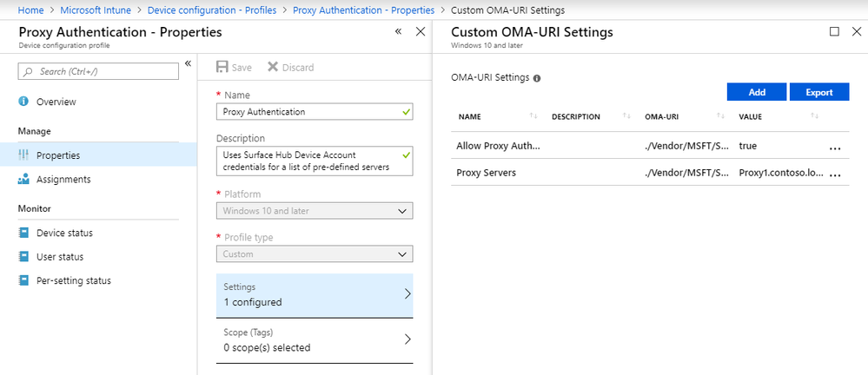Click the Add button

coord(756,92)
